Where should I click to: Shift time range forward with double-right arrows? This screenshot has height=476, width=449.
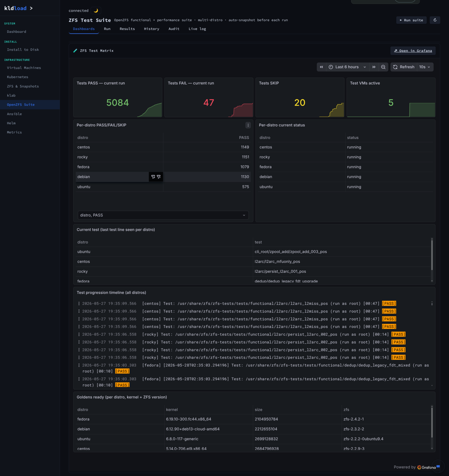(374, 67)
